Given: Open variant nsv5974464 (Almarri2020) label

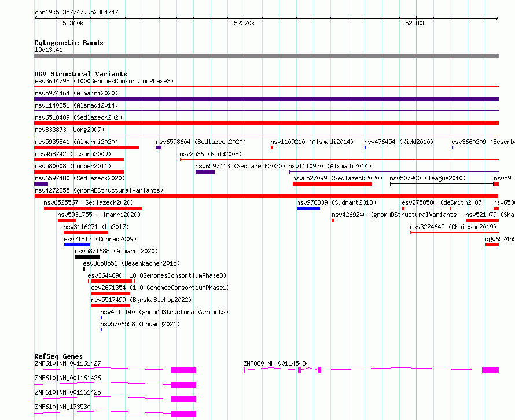Looking at the screenshot, I should 76,93.
